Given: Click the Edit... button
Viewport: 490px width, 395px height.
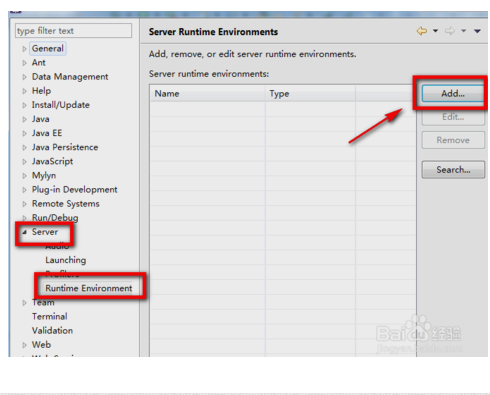Looking at the screenshot, I should pyautogui.click(x=453, y=117).
